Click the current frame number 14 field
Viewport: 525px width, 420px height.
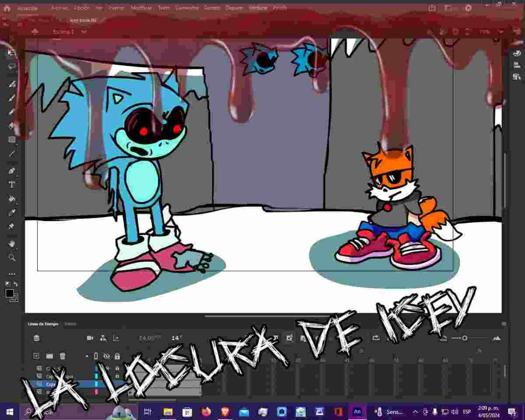[x=176, y=338]
